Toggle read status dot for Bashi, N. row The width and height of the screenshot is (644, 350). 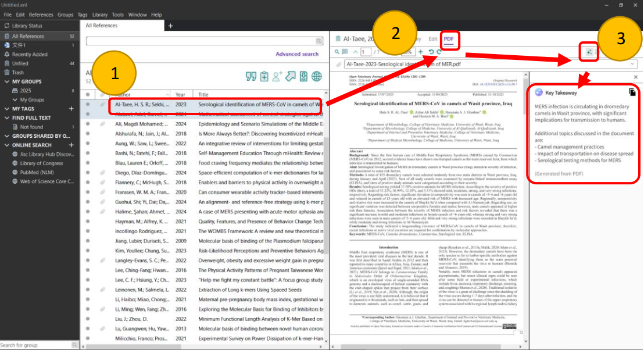[88, 153]
